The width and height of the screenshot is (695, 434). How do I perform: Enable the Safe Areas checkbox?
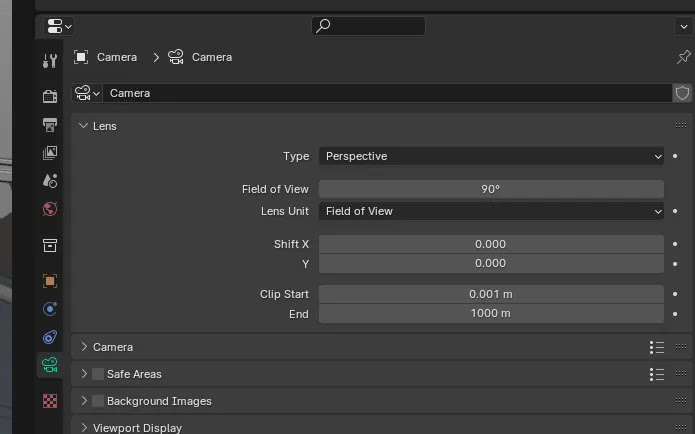pyautogui.click(x=98, y=374)
